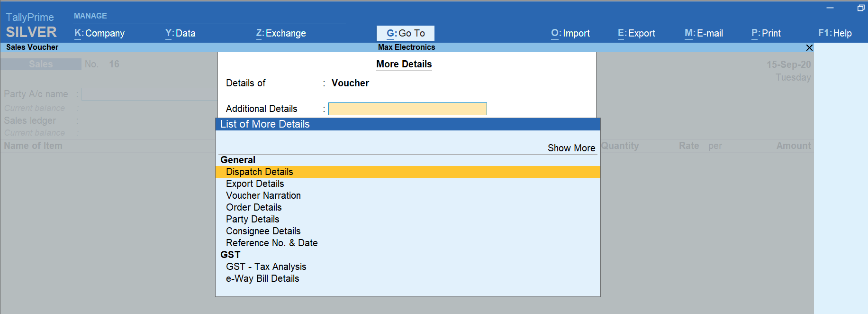Select Dispatch Details
This screenshot has height=314, width=868.
pos(408,172)
